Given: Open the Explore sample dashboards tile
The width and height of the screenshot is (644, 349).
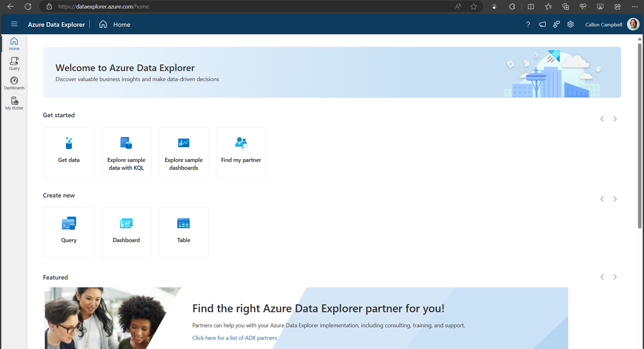Looking at the screenshot, I should [x=184, y=152].
